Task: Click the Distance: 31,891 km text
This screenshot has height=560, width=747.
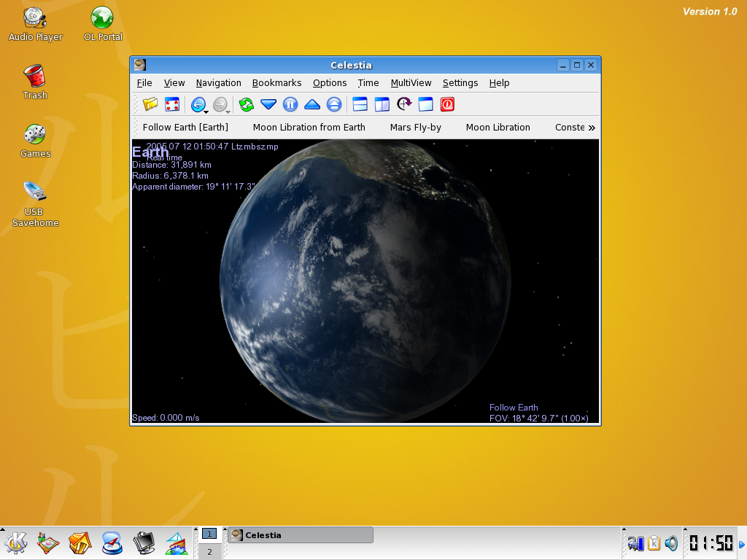Action: tap(171, 165)
